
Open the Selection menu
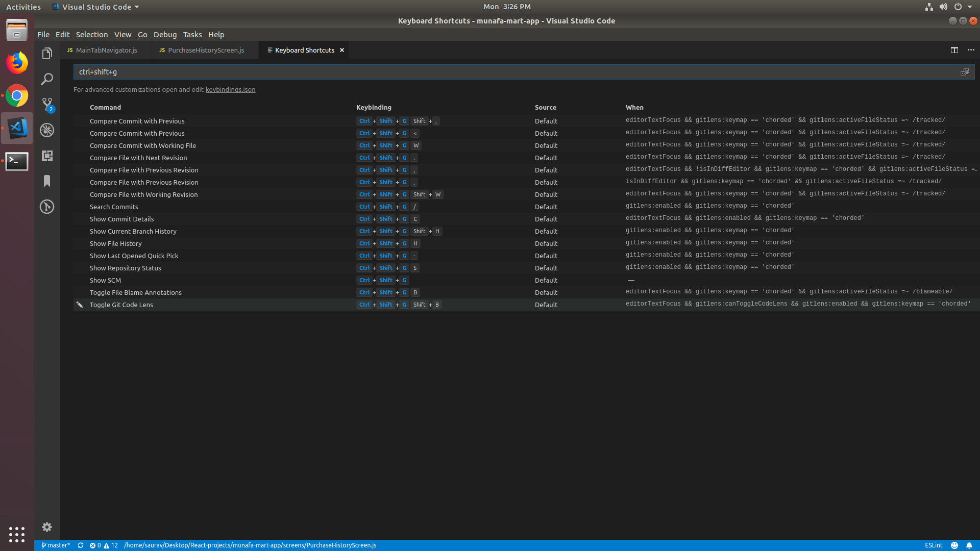pyautogui.click(x=92, y=35)
